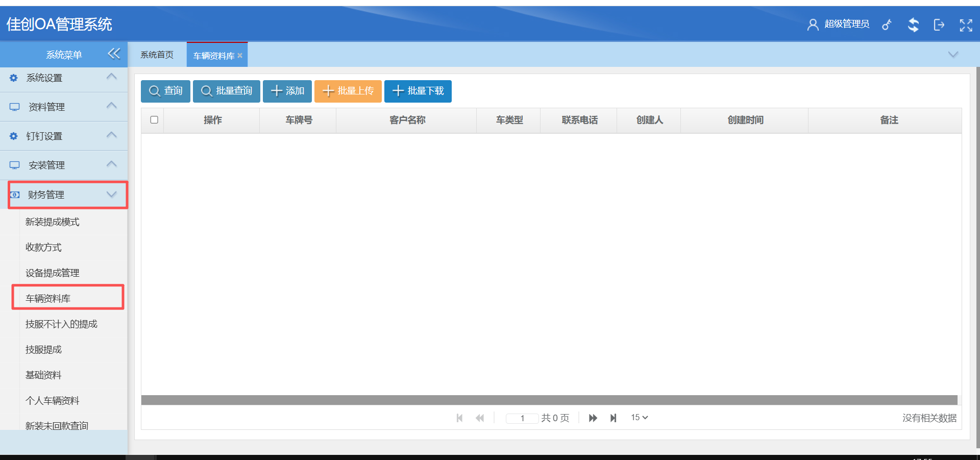Expand the 钉钉设置 section chevron

click(x=111, y=135)
